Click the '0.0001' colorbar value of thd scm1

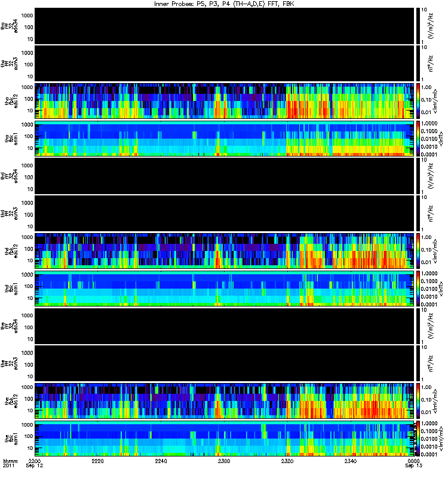click(429, 304)
